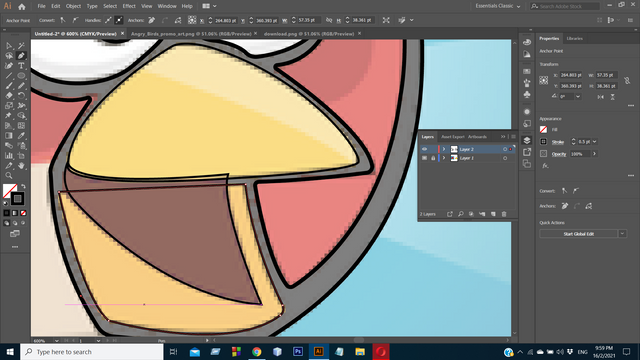The image size is (640, 360).
Task: Swap fill and stroke arrows in toolbox
Action: click(x=23, y=186)
